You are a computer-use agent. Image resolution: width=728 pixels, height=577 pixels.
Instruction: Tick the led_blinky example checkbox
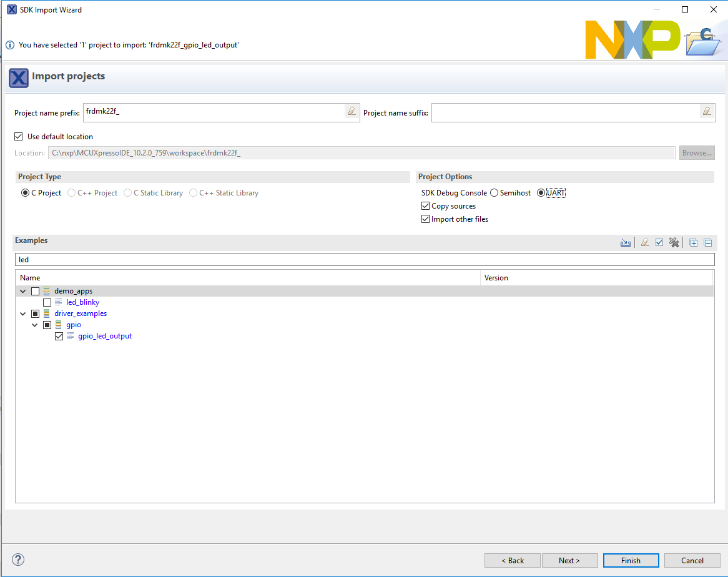47,302
